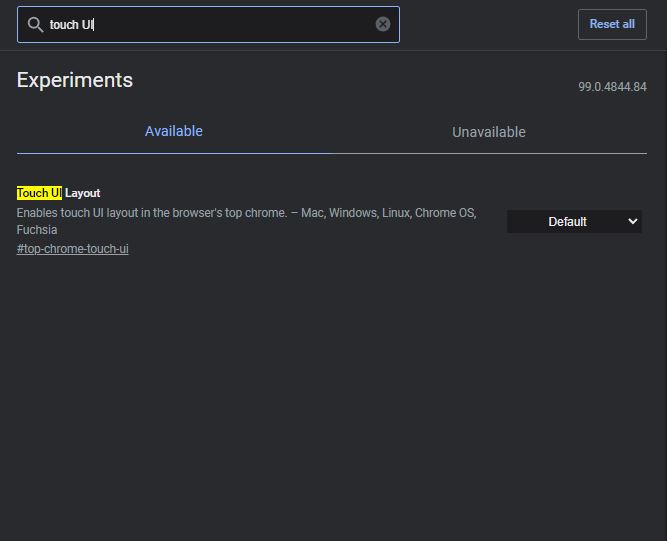Switch to the Available tab
The width and height of the screenshot is (667, 541).
[x=174, y=131]
